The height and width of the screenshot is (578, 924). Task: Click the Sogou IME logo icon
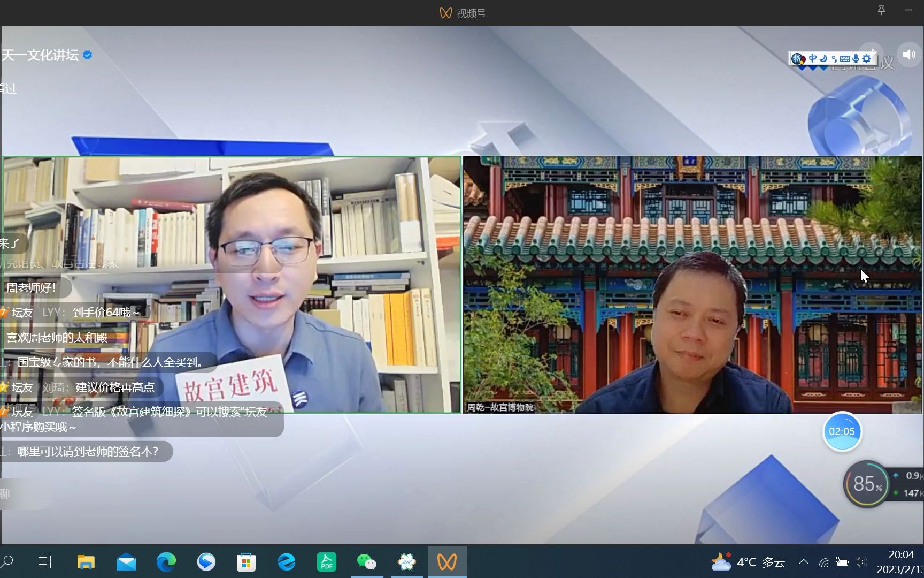798,59
